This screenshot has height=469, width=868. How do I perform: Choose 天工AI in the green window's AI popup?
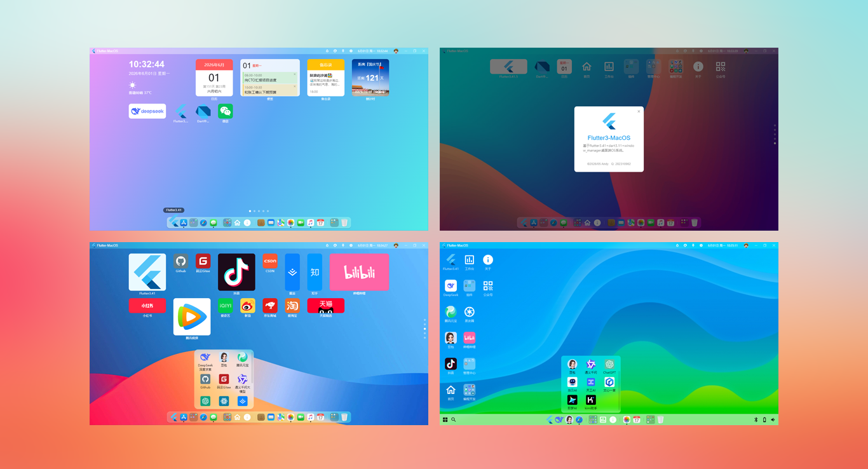[x=591, y=382]
